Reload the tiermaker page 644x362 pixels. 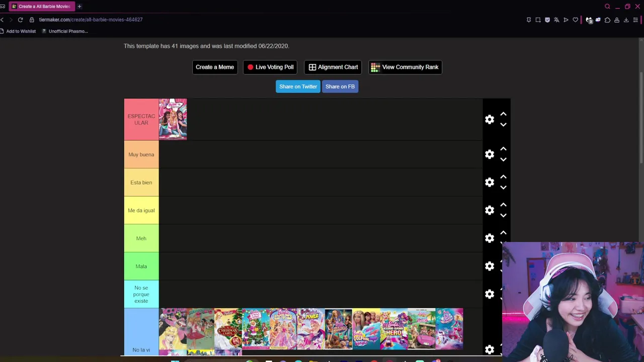[x=20, y=20]
